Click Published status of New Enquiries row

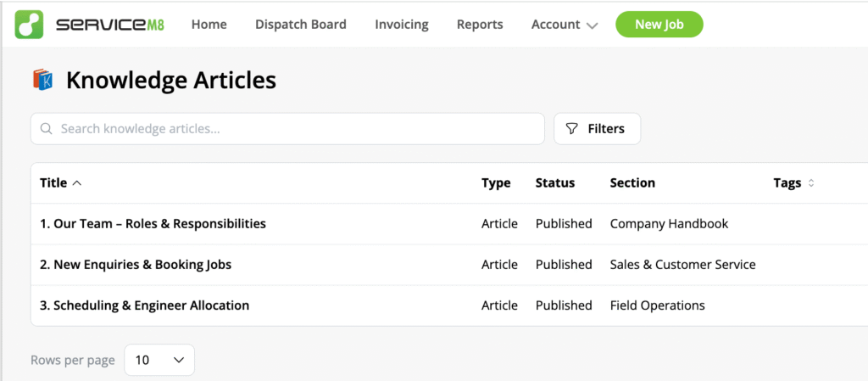(564, 265)
